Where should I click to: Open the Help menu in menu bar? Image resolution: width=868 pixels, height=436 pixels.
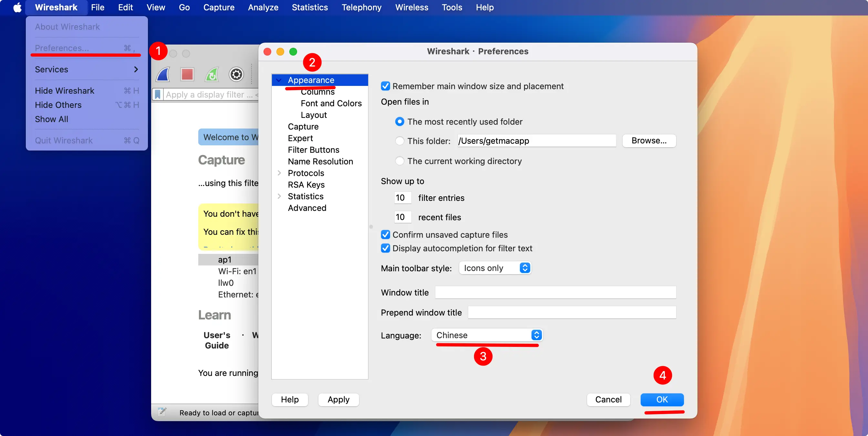tap(485, 7)
